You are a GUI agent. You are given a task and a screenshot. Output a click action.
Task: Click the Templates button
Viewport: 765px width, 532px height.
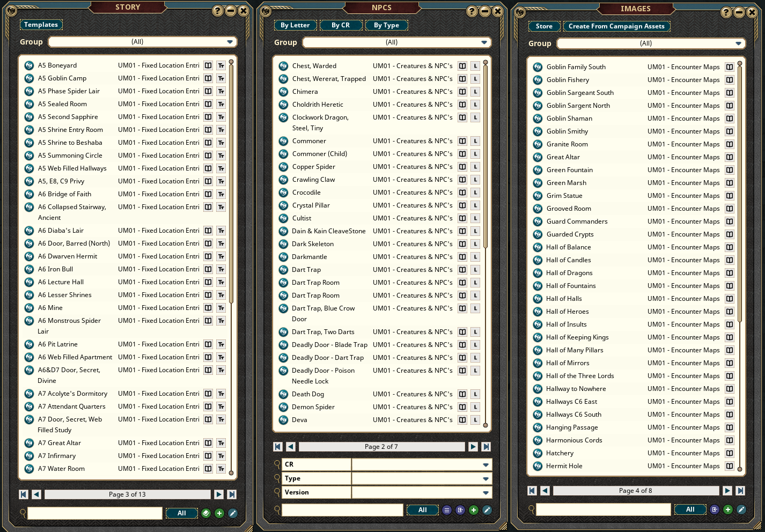[x=41, y=25]
